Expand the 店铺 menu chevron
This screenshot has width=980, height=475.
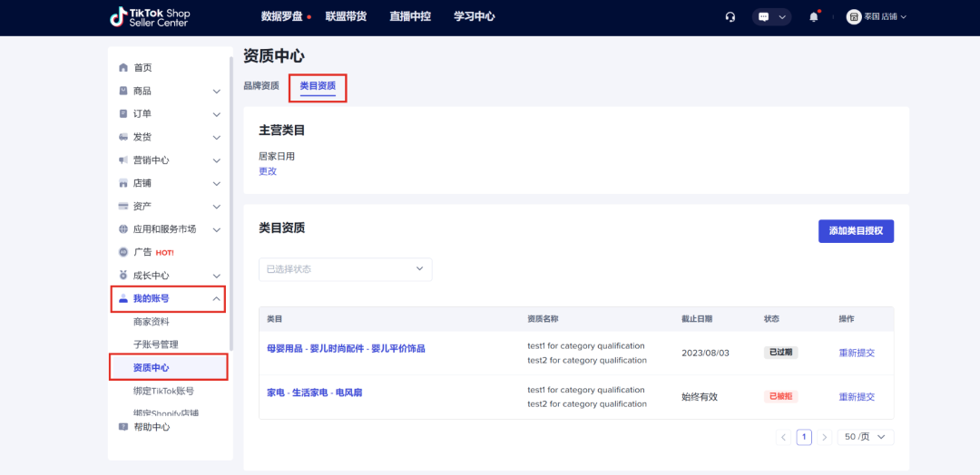pyautogui.click(x=216, y=183)
